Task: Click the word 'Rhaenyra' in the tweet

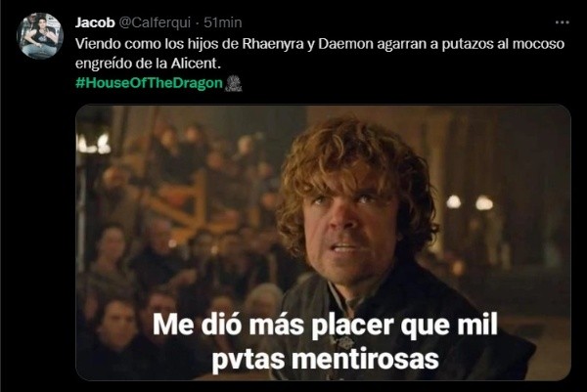Action: click(x=273, y=44)
